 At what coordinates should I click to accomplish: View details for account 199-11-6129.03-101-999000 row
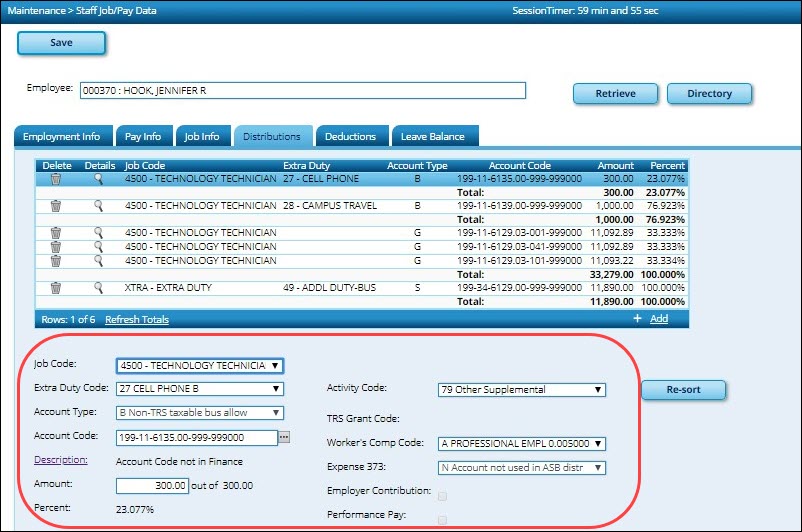click(99, 260)
